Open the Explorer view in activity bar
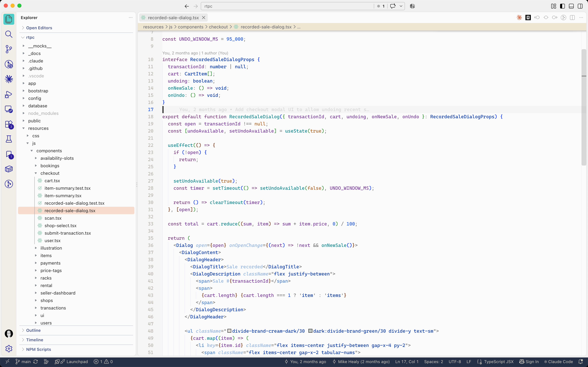Image resolution: width=588 pixels, height=367 pixels. point(9,19)
